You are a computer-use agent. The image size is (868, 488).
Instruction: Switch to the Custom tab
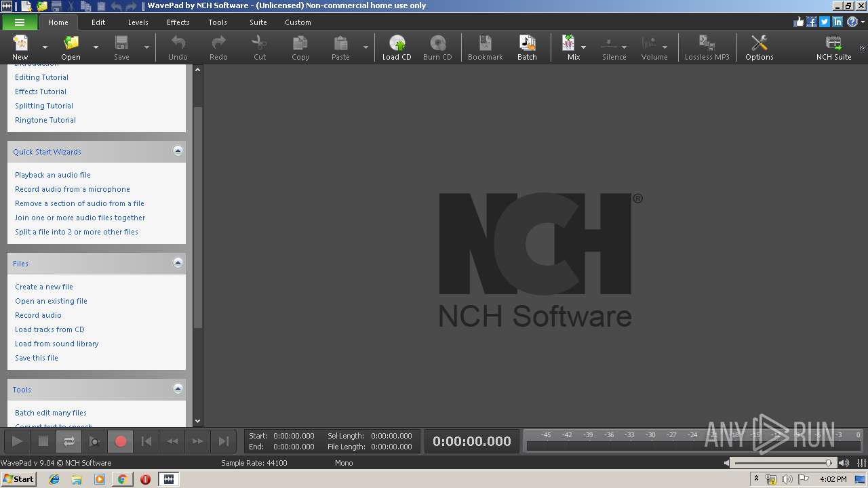[298, 22]
